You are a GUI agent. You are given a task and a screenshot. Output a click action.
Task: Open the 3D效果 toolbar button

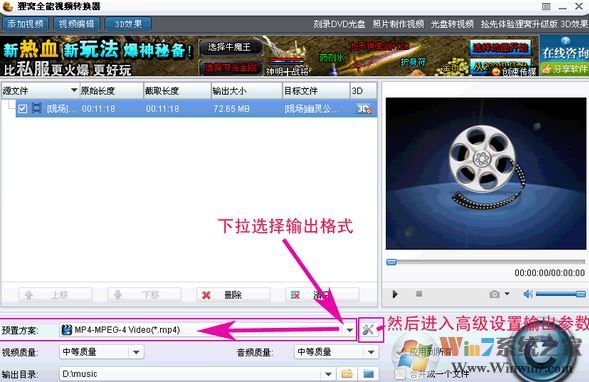coord(128,24)
